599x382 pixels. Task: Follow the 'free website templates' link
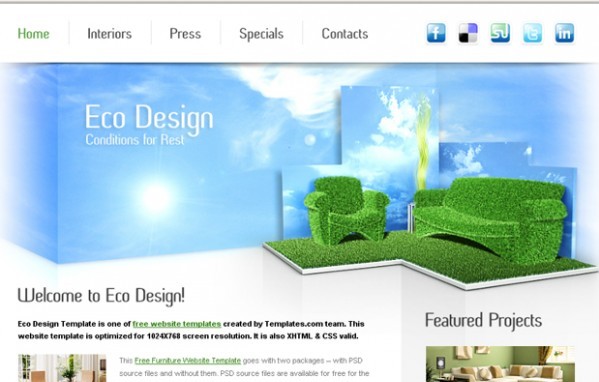pyautogui.click(x=177, y=324)
